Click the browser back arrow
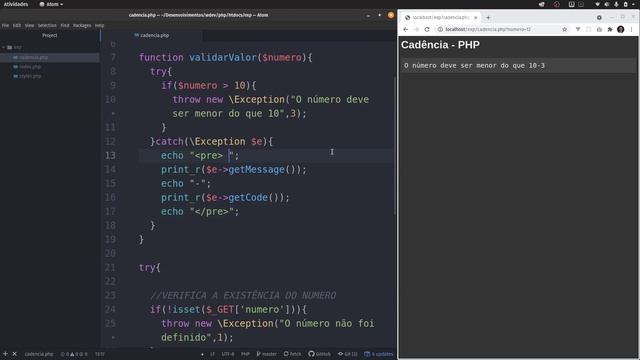This screenshot has width=640, height=360. tap(405, 29)
